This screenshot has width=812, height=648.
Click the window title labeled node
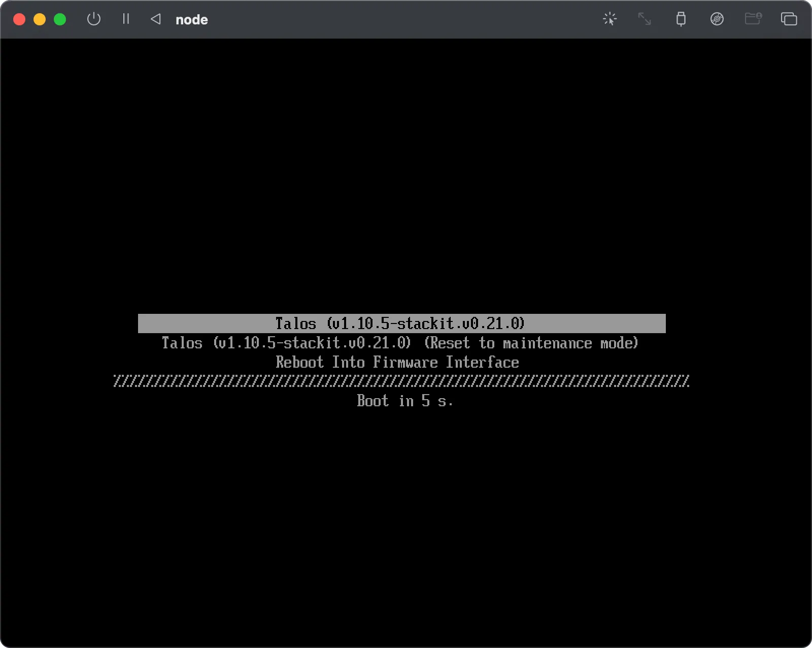[x=191, y=20]
